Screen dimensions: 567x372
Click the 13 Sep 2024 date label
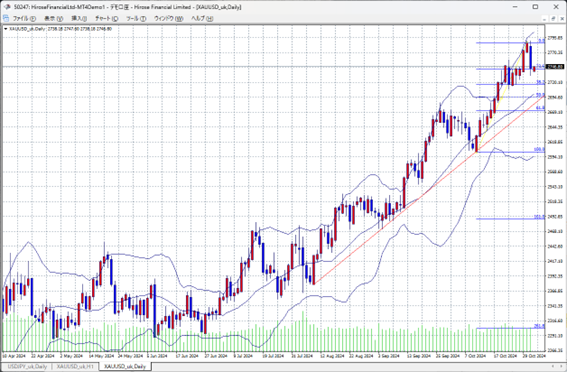(x=419, y=356)
